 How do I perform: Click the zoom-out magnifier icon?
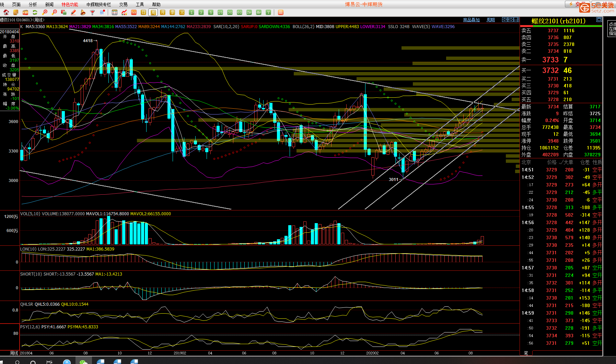(x=54, y=12)
